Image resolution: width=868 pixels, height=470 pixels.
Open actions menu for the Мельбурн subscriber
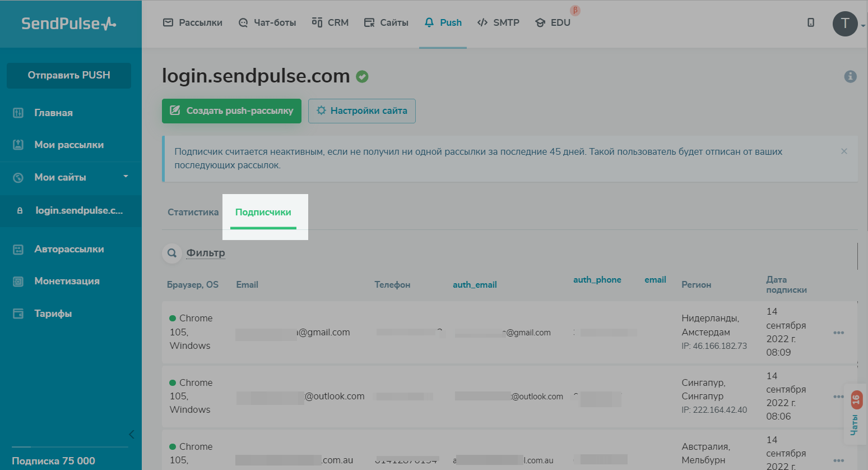838,460
